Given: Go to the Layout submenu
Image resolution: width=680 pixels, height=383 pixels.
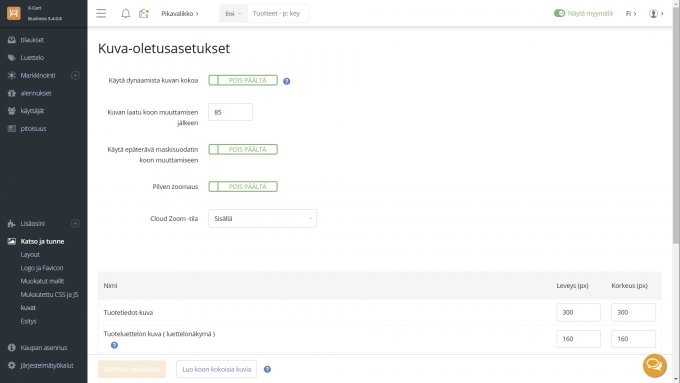Looking at the screenshot, I should (30, 255).
